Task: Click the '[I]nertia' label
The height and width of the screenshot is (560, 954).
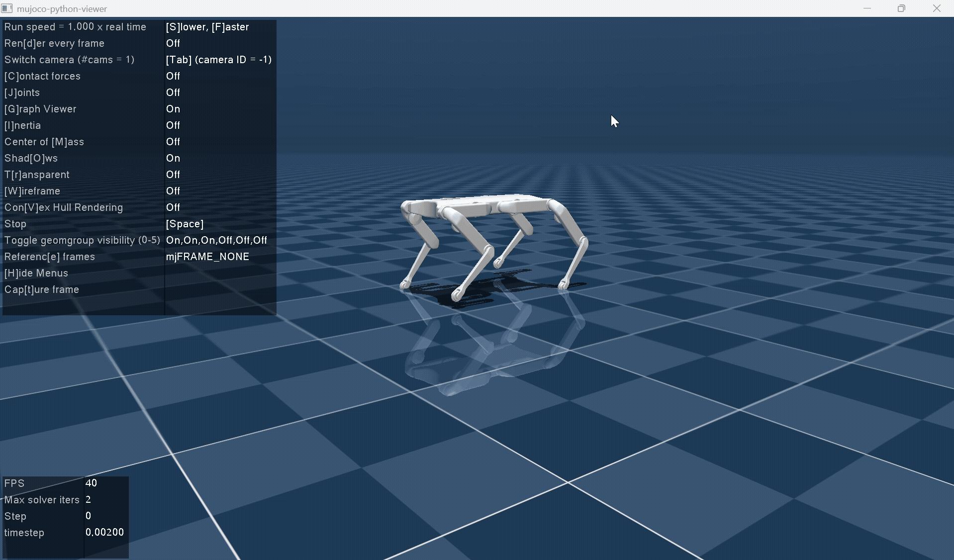Action: pos(22,125)
